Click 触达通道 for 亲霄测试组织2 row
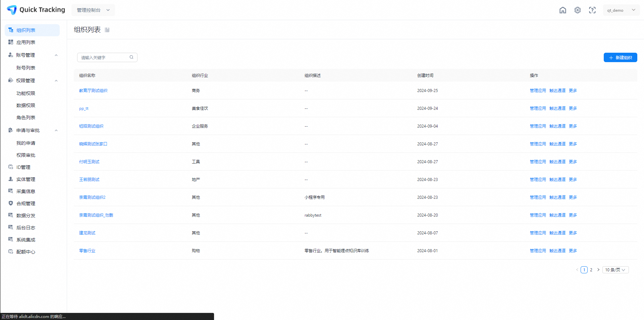This screenshot has width=644, height=320. tap(557, 197)
